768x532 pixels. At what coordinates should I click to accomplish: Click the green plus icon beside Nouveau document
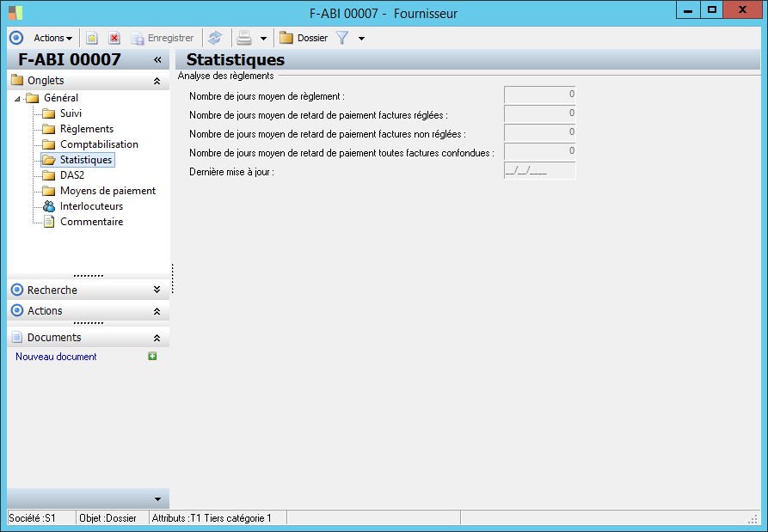coord(152,357)
